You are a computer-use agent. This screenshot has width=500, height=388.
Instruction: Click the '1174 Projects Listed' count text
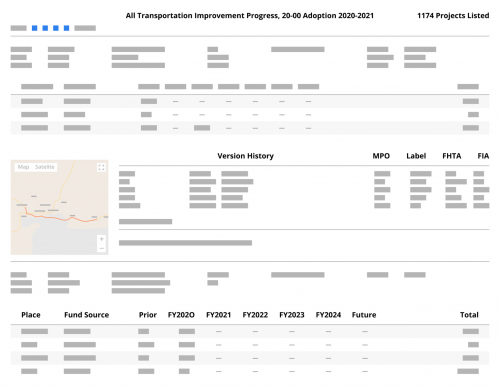tap(453, 16)
